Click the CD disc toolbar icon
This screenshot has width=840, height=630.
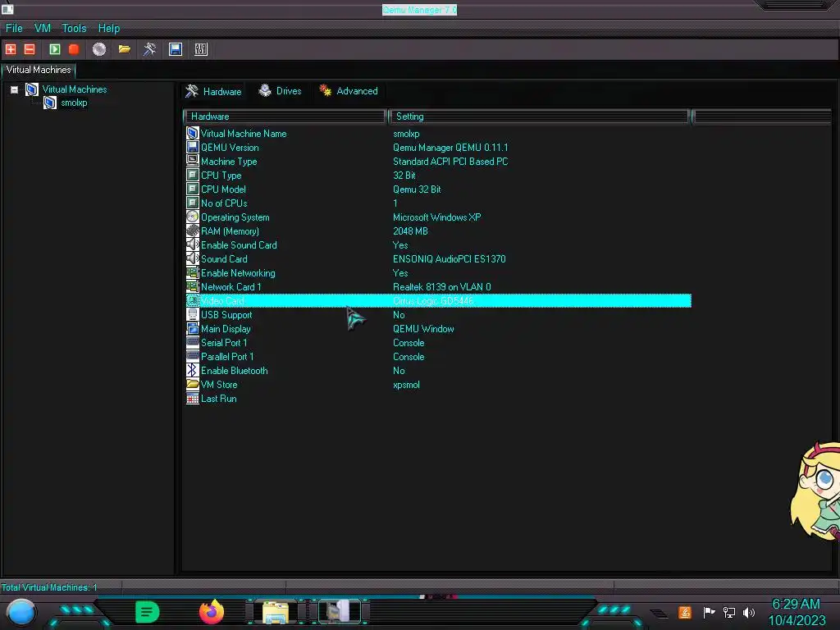tap(99, 49)
